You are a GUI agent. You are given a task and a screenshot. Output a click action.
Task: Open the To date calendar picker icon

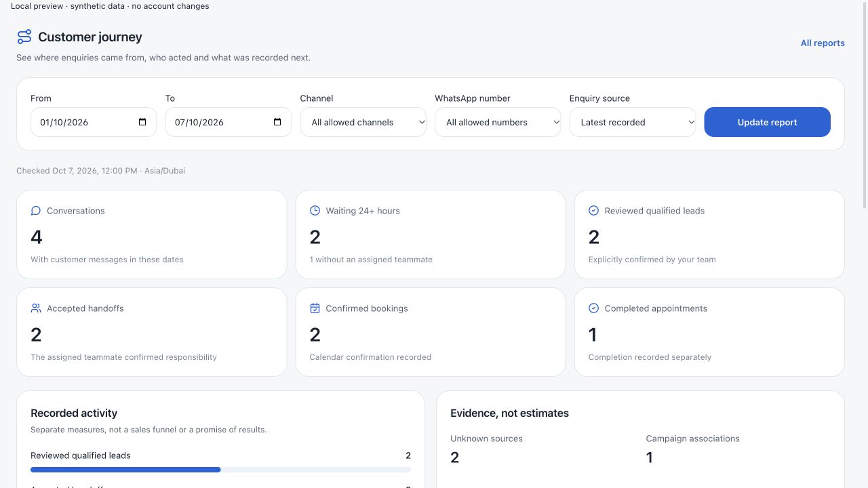coord(277,122)
